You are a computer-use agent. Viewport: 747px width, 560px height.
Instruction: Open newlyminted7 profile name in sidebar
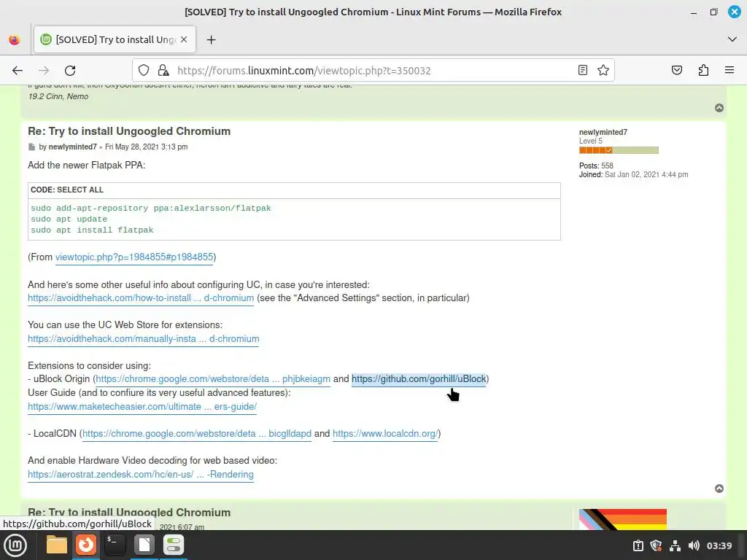click(x=603, y=132)
